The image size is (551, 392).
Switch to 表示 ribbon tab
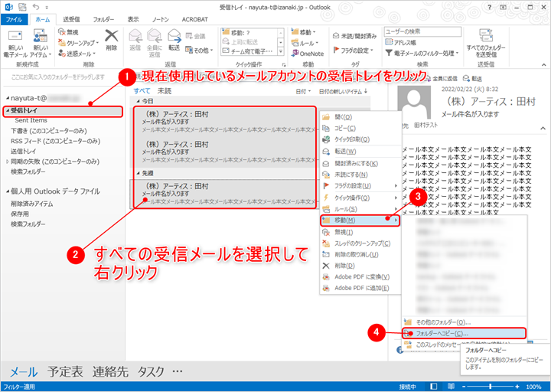coord(133,19)
